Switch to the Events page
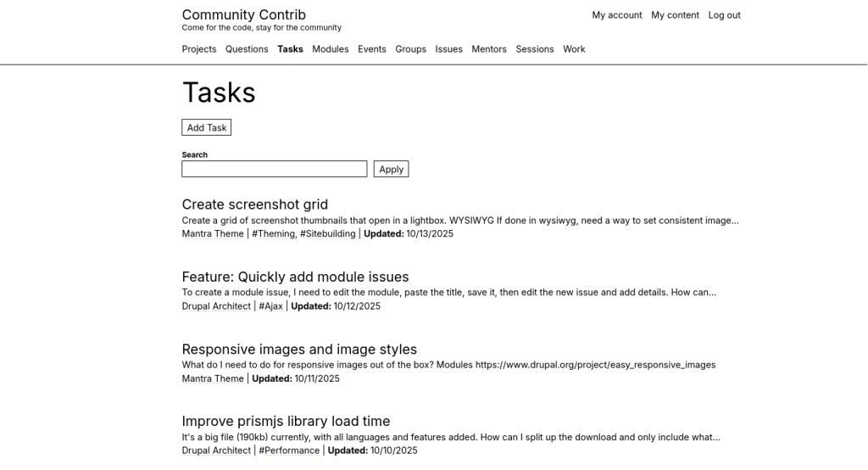 point(371,49)
